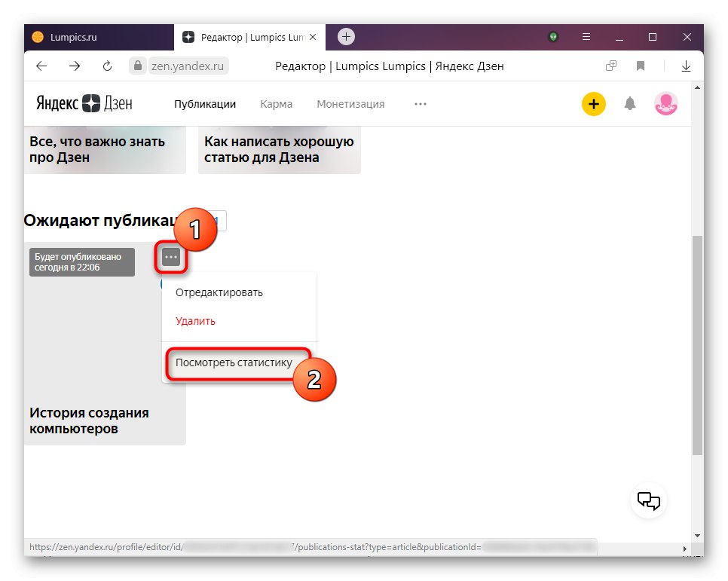Click the Яндекс Дзен logo
Screen dimensions: 728x581
[84, 103]
